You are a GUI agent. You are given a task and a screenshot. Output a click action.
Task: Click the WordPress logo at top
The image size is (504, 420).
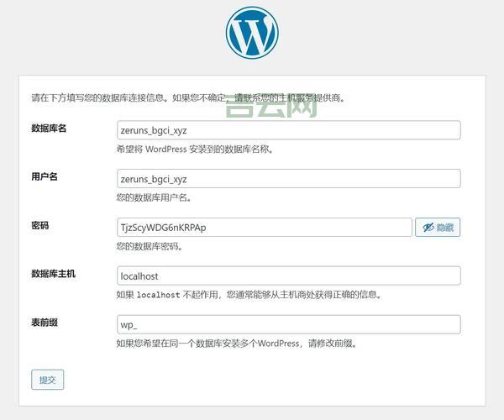click(252, 33)
